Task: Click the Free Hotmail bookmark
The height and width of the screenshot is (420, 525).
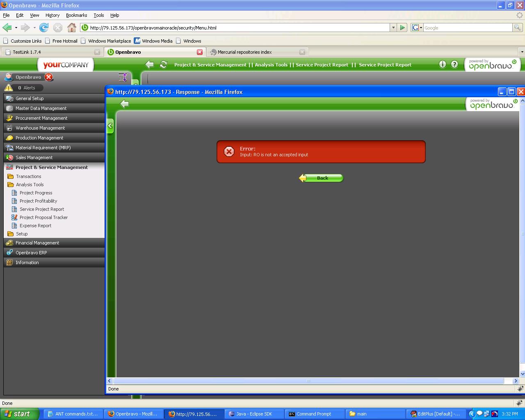Action: (x=61, y=41)
